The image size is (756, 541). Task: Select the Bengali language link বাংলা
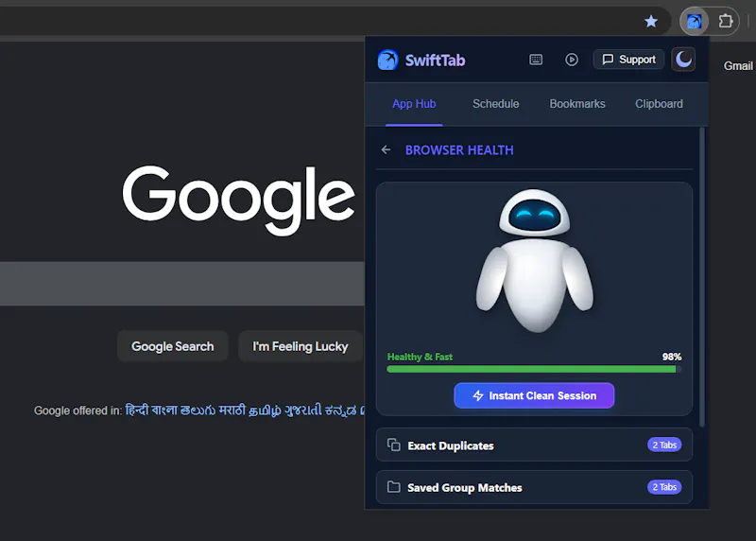pos(163,410)
